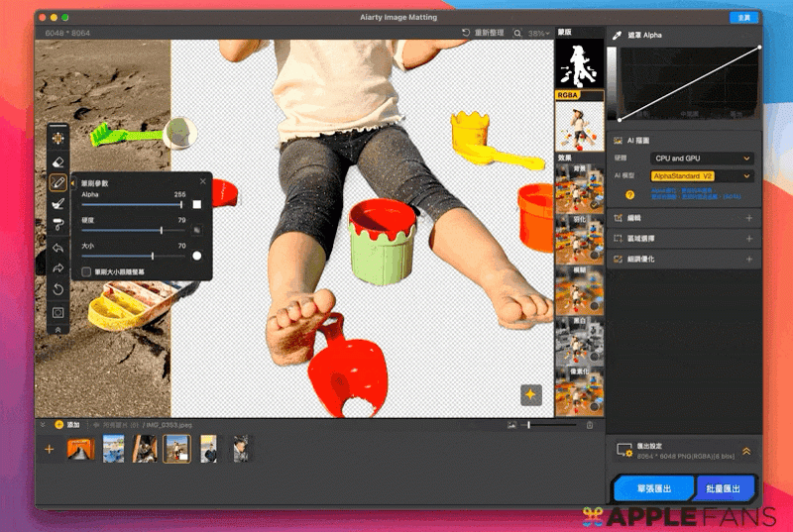Click the Undo arrow in the toolbar
Image resolution: width=793 pixels, height=532 pixels.
coord(58,247)
